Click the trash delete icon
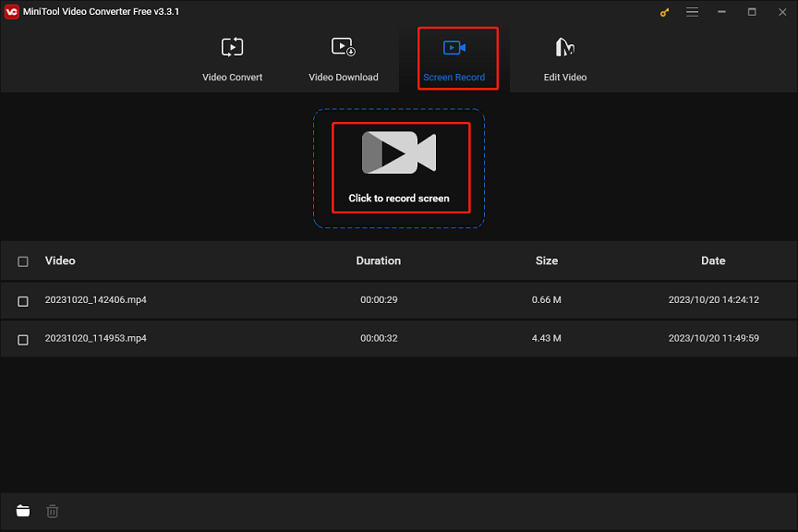Screen dimensions: 798x532 pyautogui.click(x=53, y=511)
